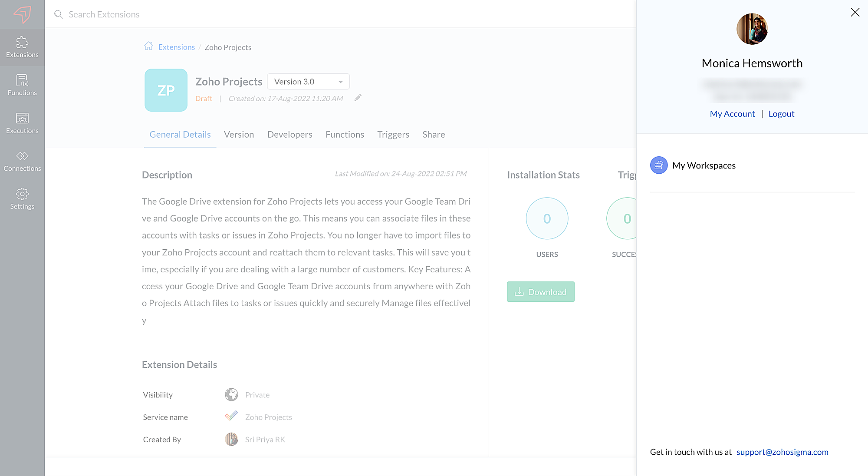Select the Functions tab

[x=345, y=134]
